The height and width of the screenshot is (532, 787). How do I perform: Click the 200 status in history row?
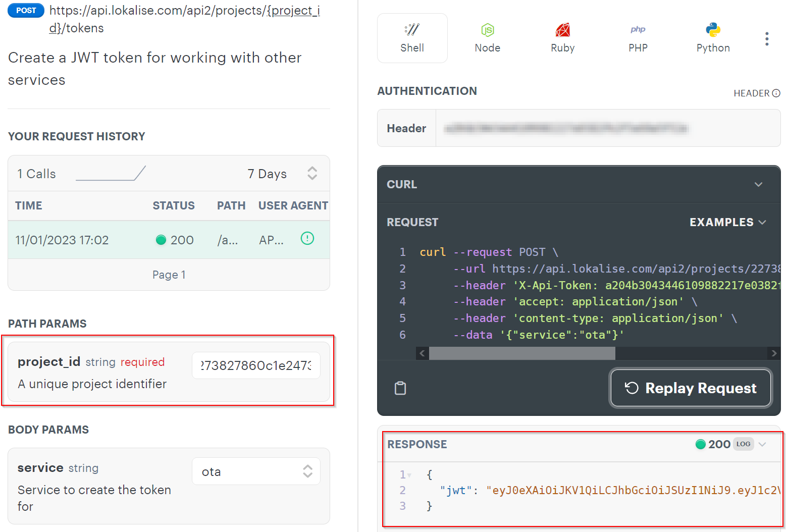(x=175, y=240)
